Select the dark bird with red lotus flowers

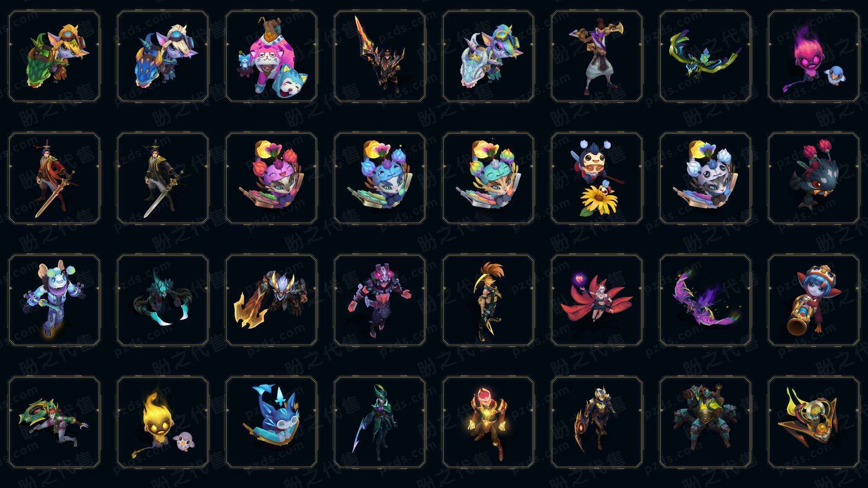814,178
